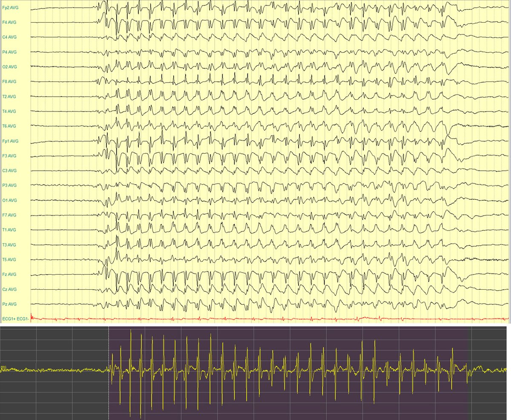Select the P3 AVG channel label

pos(9,185)
